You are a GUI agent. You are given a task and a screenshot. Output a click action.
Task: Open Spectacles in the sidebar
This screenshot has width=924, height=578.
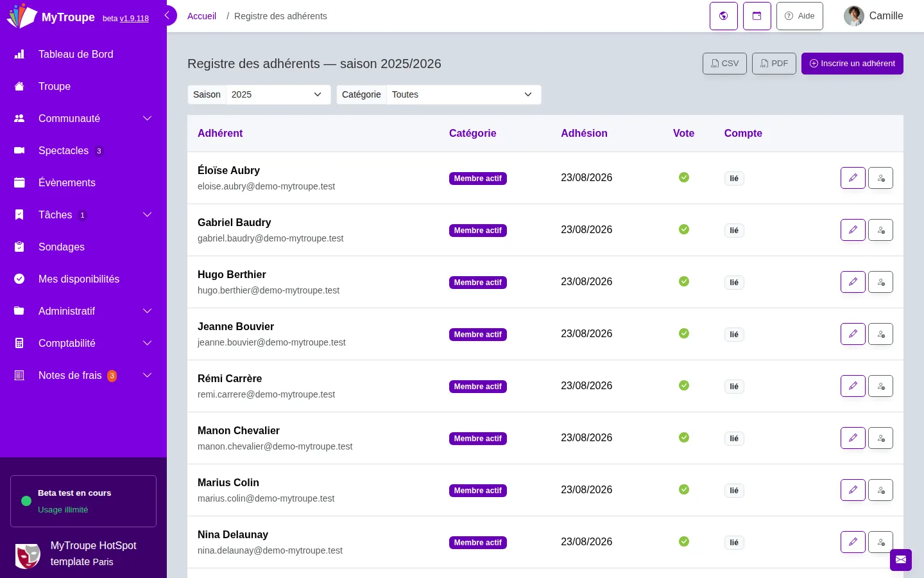tap(83, 150)
